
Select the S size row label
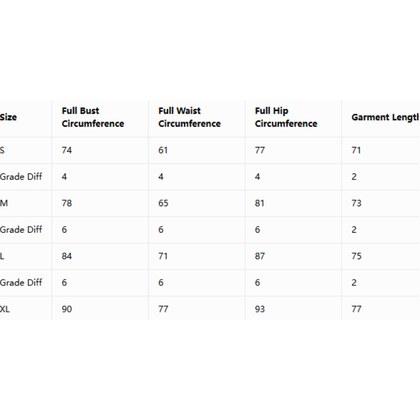(2, 150)
